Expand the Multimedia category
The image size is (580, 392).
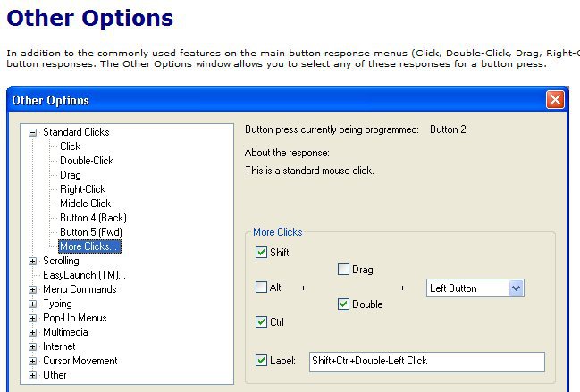(32, 332)
